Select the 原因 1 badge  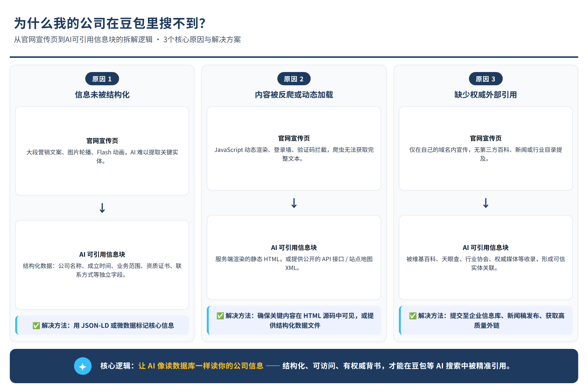(x=102, y=79)
